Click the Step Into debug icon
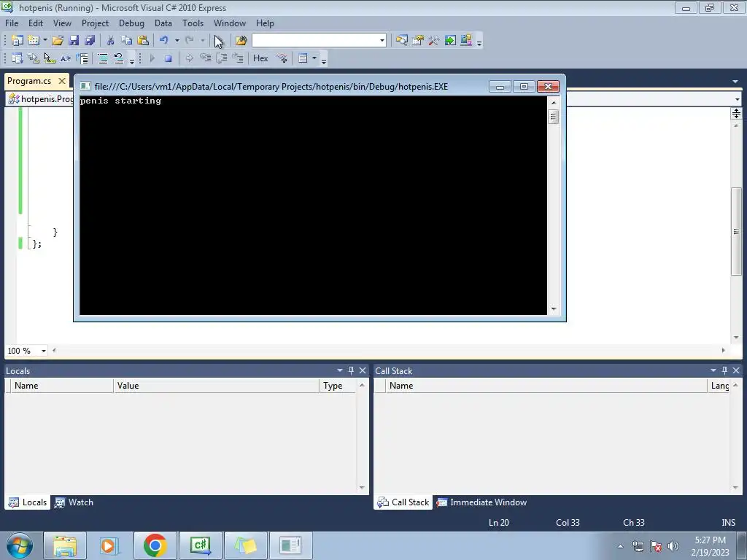Screen dimensions: 747x560 click(205, 58)
